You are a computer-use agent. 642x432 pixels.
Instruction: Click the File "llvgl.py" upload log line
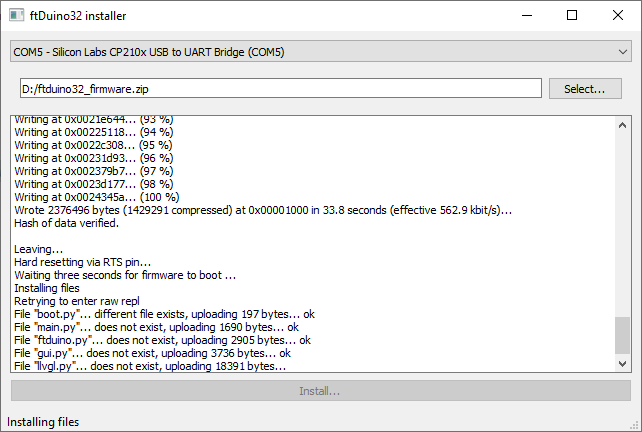coord(150,366)
